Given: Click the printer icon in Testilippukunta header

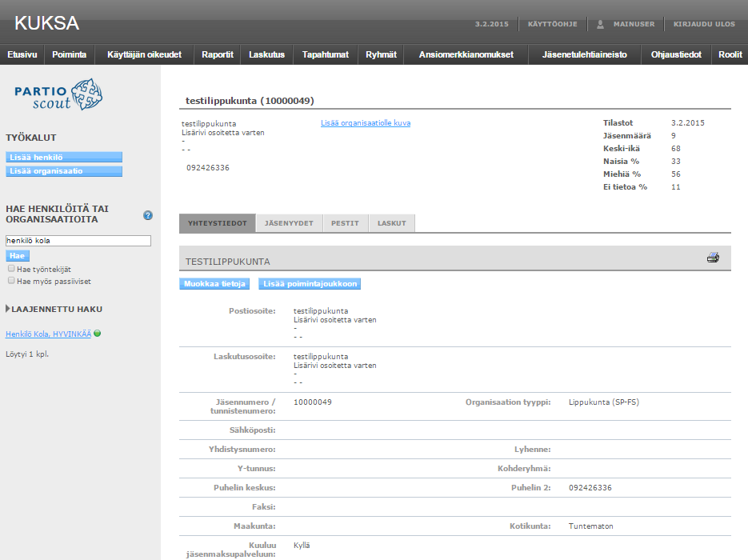Looking at the screenshot, I should [x=713, y=258].
